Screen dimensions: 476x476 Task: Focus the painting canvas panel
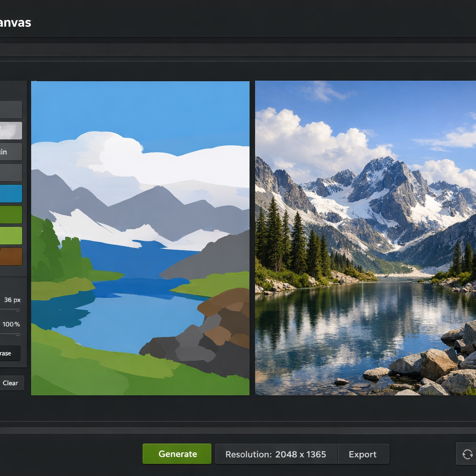pyautogui.click(x=139, y=237)
